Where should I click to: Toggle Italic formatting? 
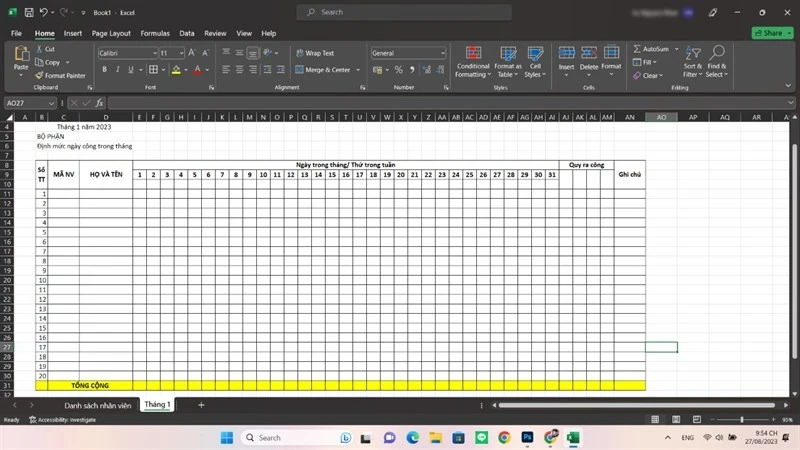[117, 69]
